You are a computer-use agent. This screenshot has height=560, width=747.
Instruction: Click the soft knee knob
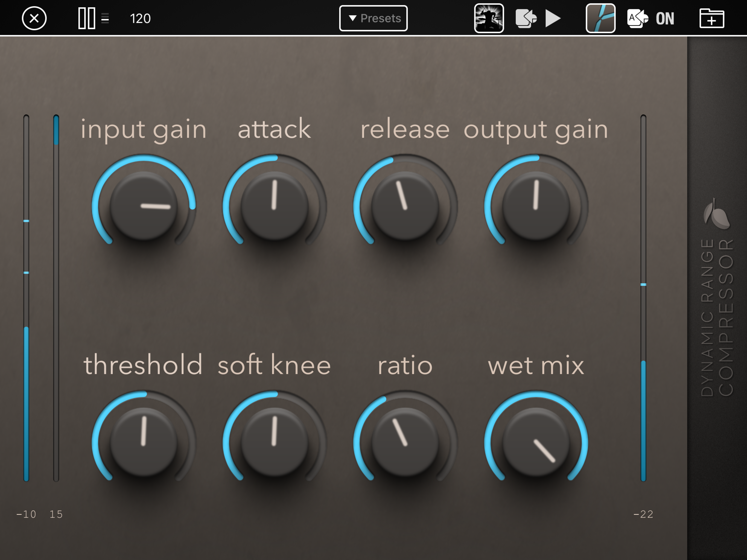click(275, 442)
